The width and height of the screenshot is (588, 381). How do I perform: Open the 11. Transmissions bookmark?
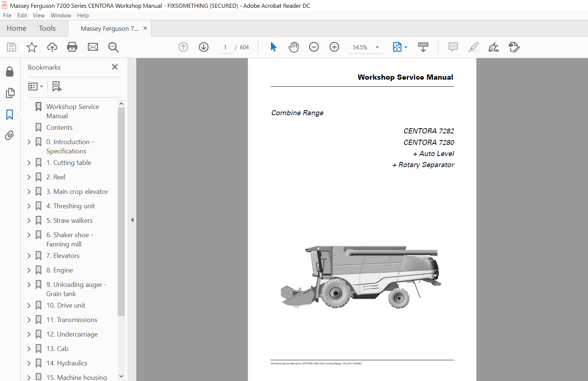click(72, 320)
